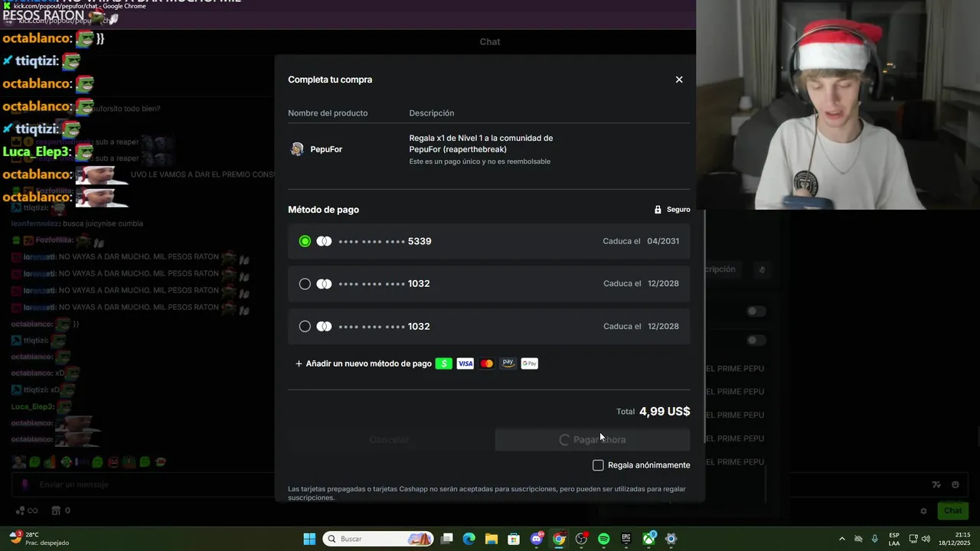Expand the system tray hidden icons chevron
This screenshot has height=551, width=980.
(842, 539)
